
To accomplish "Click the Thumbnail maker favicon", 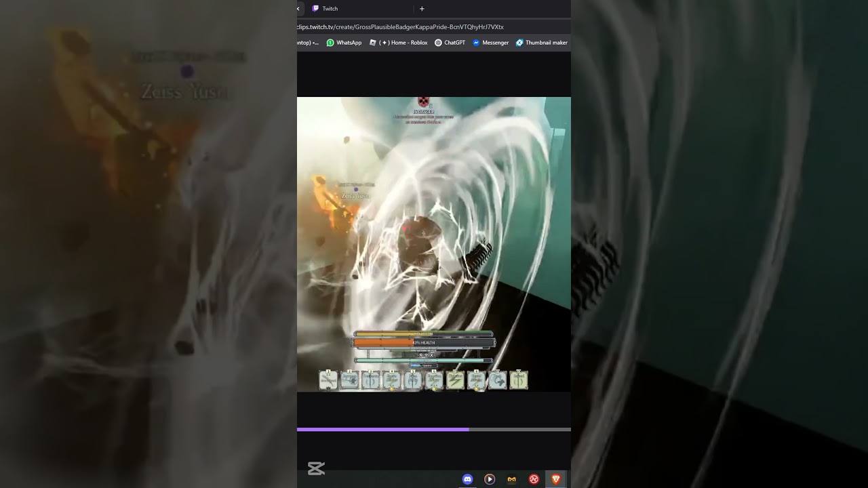I will [x=519, y=43].
